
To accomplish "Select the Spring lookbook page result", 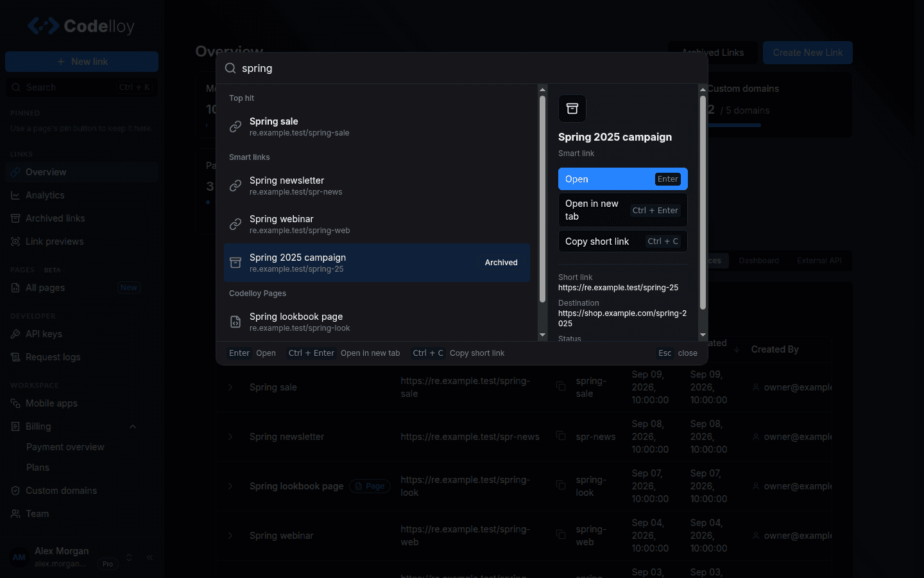I will tap(377, 322).
